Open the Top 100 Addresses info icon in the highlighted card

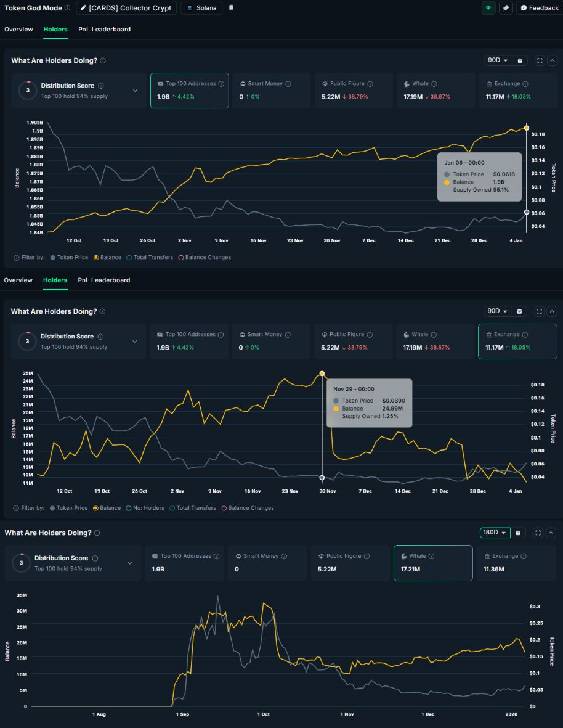click(221, 84)
